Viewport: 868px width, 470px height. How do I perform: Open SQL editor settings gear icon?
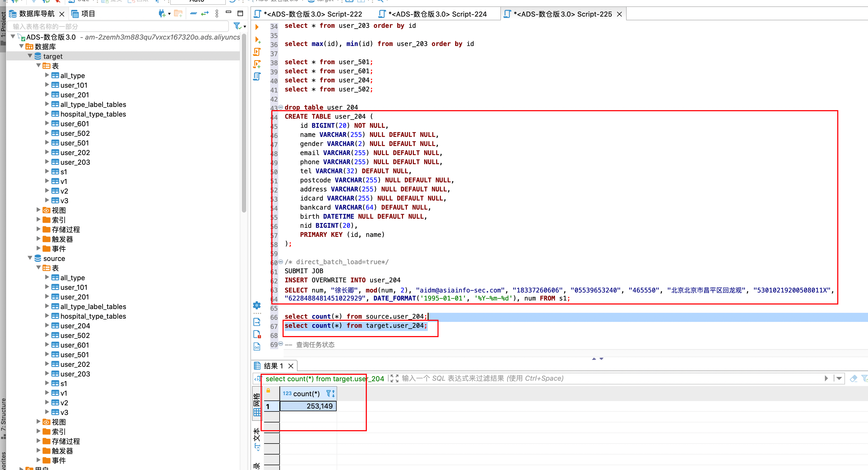(257, 305)
